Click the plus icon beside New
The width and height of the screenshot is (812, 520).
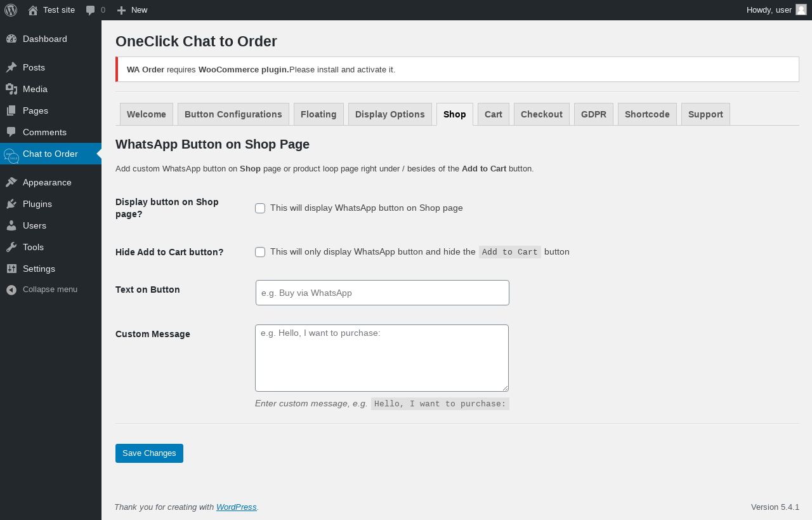(122, 10)
